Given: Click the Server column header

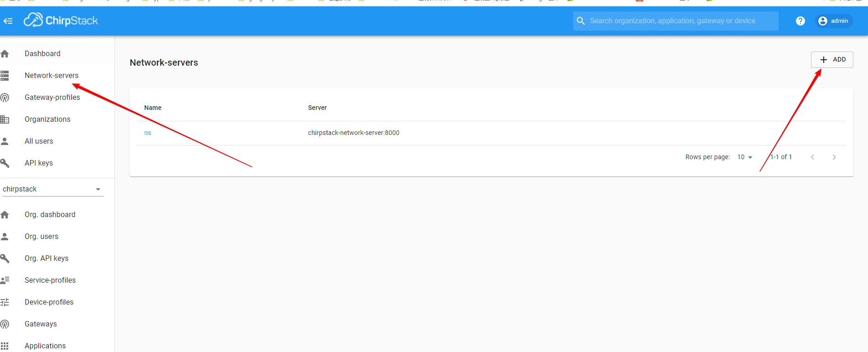Looking at the screenshot, I should (x=317, y=108).
